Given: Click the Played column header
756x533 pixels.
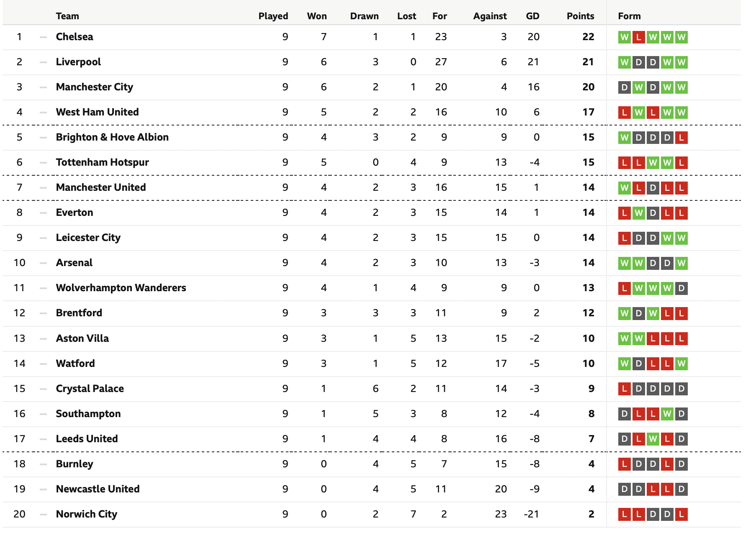Looking at the screenshot, I should point(273,16).
